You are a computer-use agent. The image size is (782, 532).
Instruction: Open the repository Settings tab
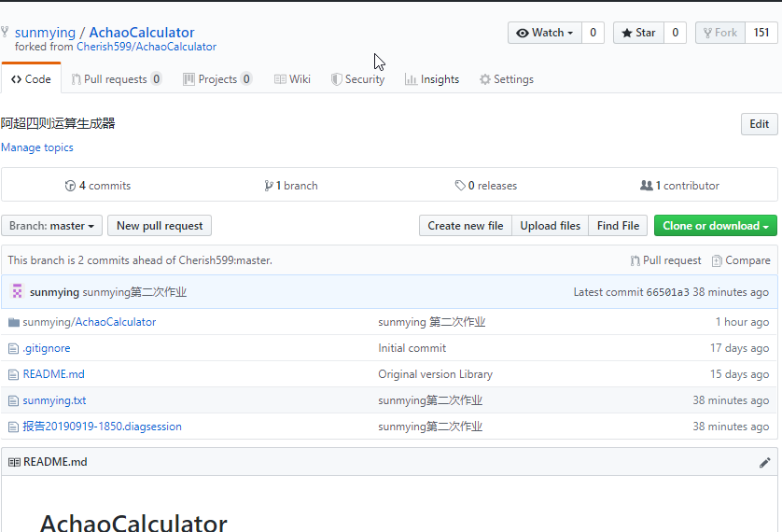tap(506, 79)
